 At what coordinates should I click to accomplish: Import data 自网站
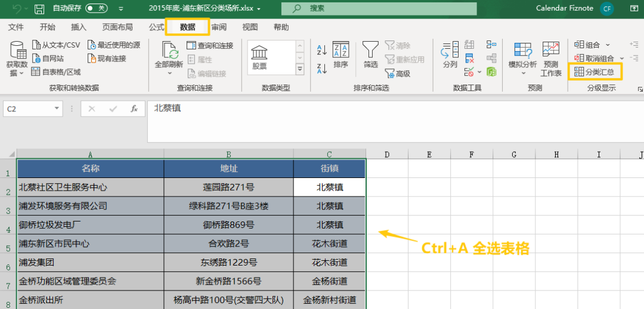tap(48, 58)
